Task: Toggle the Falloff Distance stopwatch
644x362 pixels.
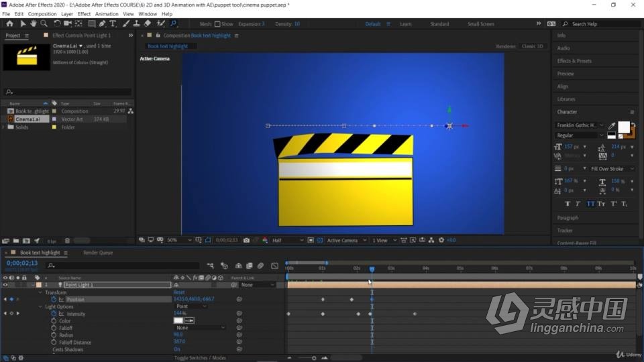Action: pos(54,343)
